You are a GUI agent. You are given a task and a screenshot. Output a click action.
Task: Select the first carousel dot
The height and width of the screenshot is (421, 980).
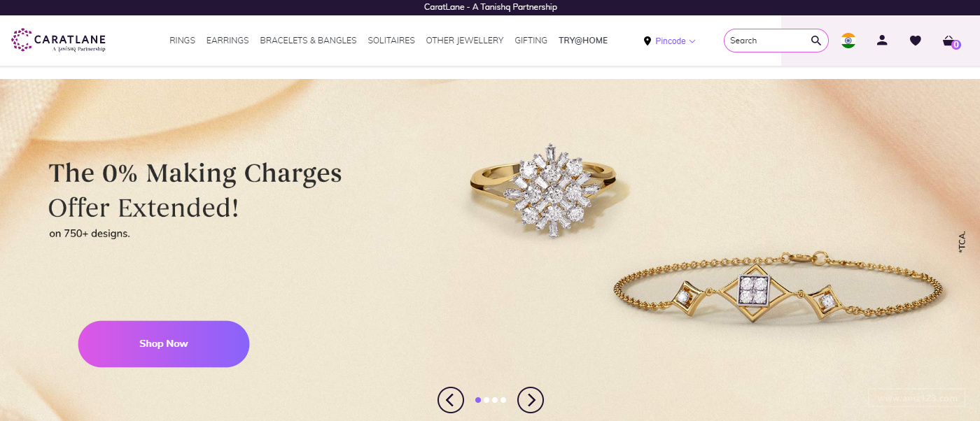[478, 400]
